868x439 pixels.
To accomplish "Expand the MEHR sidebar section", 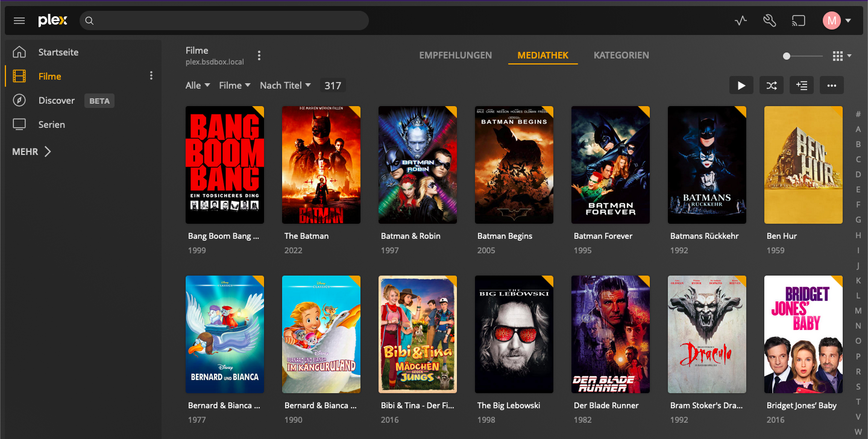I will click(x=31, y=151).
